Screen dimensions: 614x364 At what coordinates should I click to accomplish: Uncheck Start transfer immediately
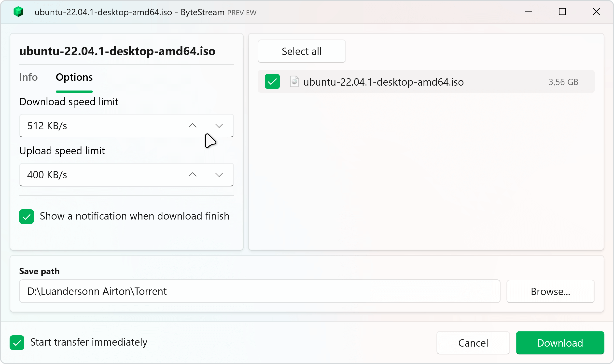[16, 342]
